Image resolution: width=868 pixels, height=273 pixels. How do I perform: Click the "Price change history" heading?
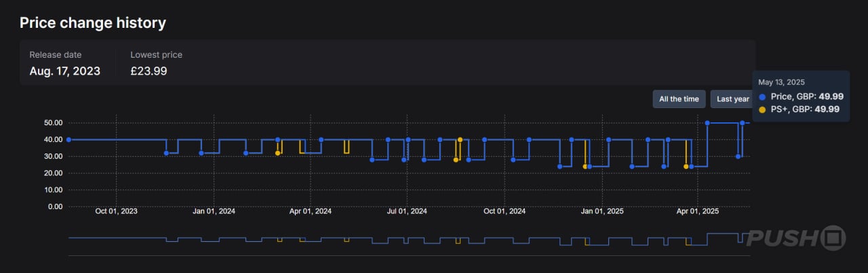pyautogui.click(x=93, y=22)
